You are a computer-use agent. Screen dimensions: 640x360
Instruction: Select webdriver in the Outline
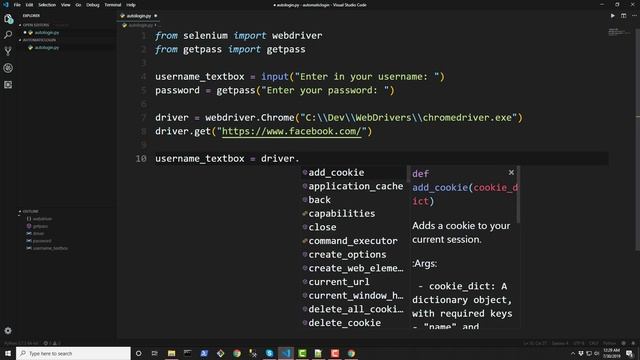point(42,219)
